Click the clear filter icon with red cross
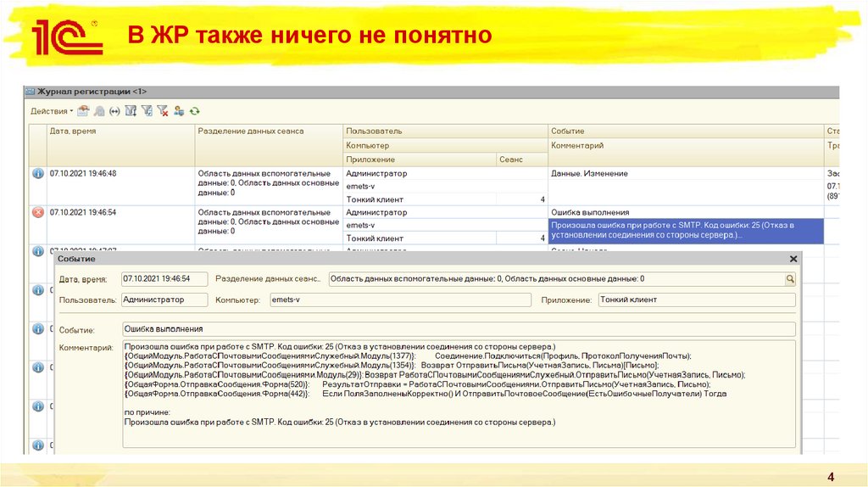Image resolution: width=868 pixels, height=487 pixels. point(163,111)
